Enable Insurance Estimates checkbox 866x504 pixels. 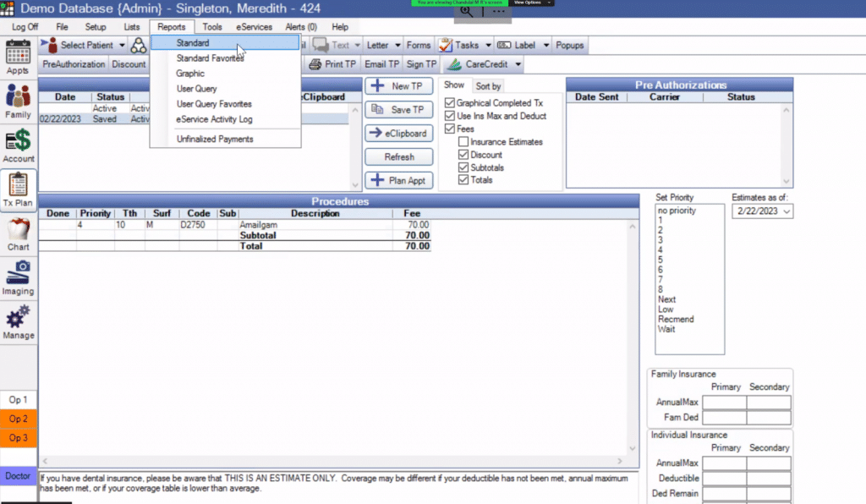point(463,142)
